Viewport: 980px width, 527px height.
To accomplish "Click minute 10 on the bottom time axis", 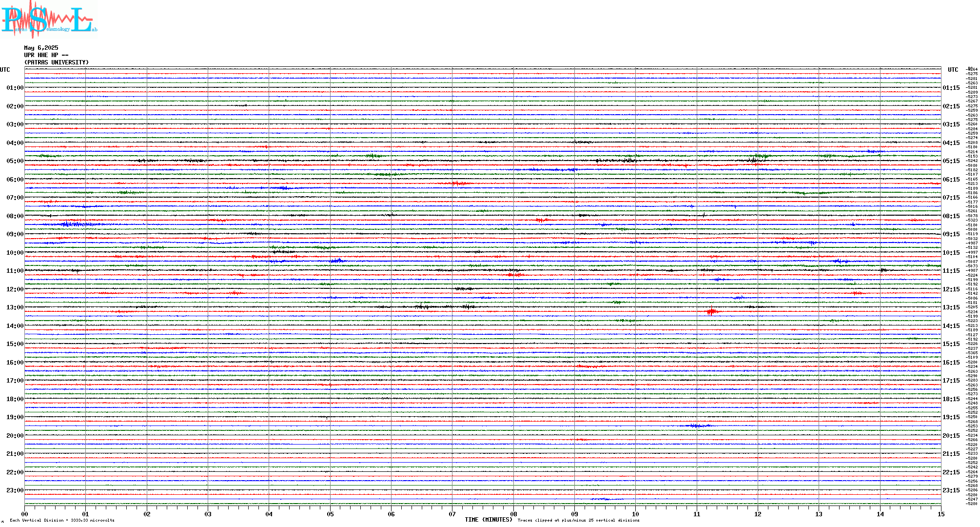I will click(x=635, y=514).
